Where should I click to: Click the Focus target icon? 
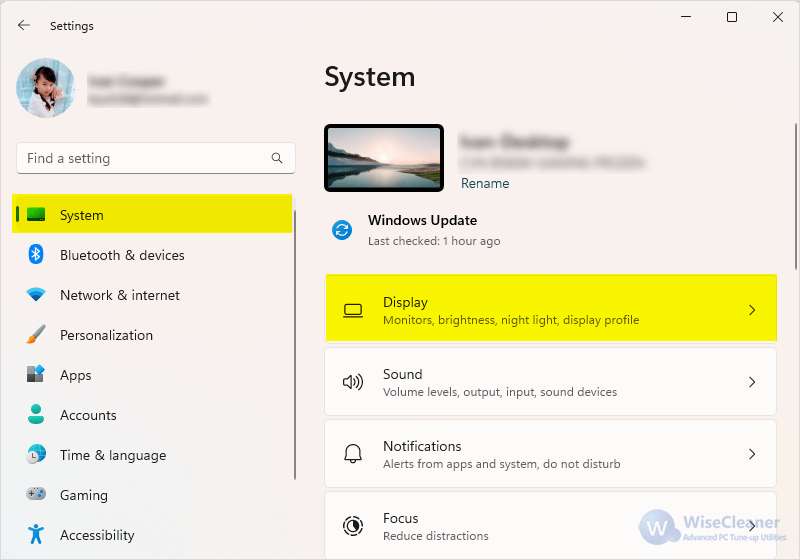(x=353, y=526)
